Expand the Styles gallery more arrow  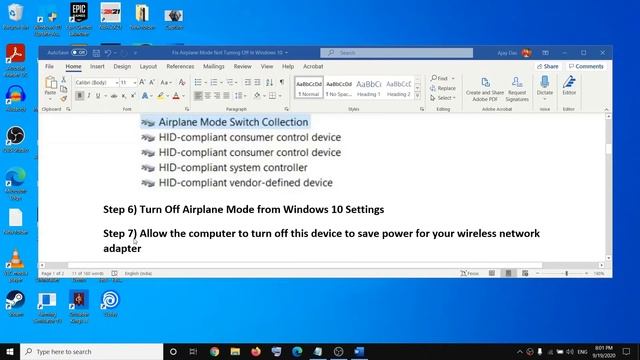tap(417, 96)
